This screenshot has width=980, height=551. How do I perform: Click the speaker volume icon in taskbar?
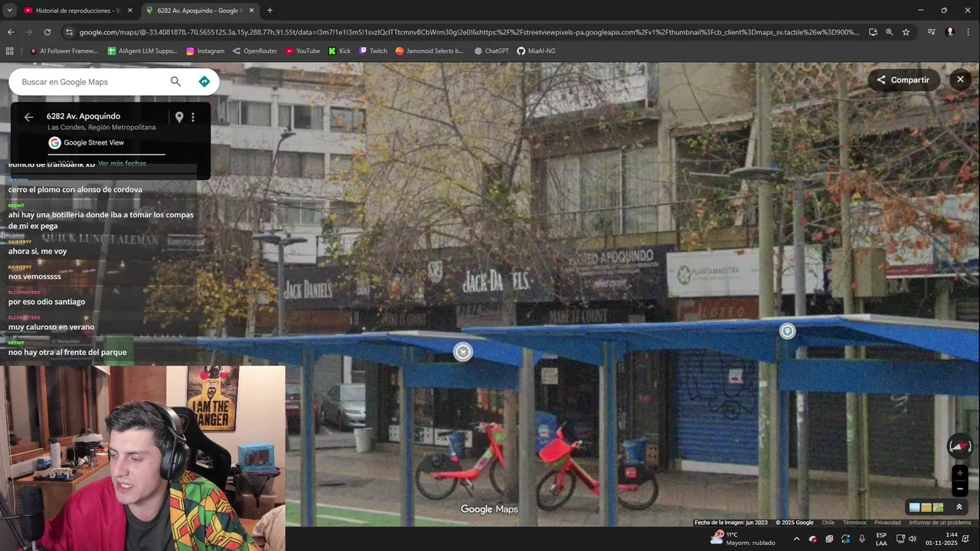[x=912, y=539]
